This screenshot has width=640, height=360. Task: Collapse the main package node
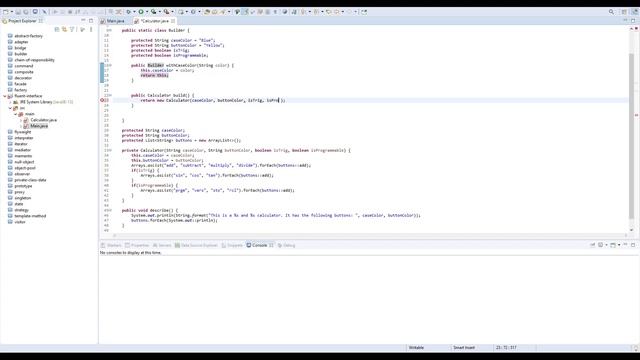click(16, 114)
